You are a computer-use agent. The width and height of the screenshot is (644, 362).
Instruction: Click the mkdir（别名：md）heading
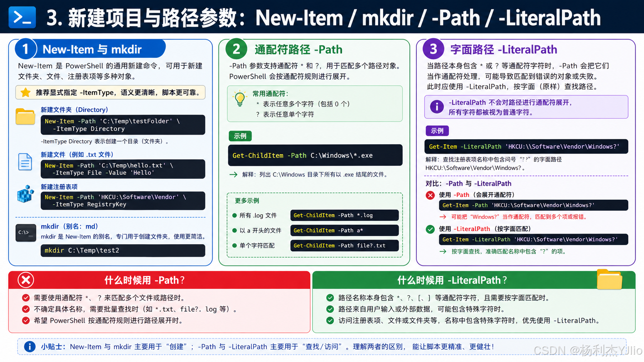pyautogui.click(x=69, y=227)
